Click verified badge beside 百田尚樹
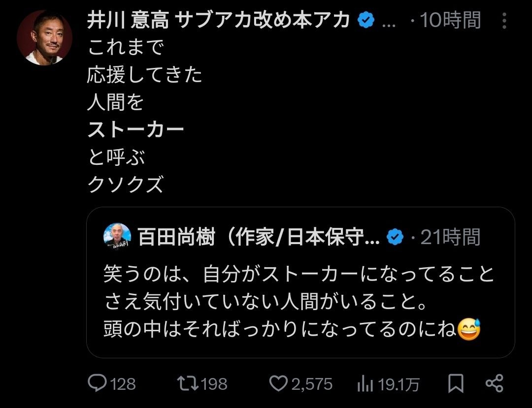This screenshot has width=532, height=408. pyautogui.click(x=395, y=237)
